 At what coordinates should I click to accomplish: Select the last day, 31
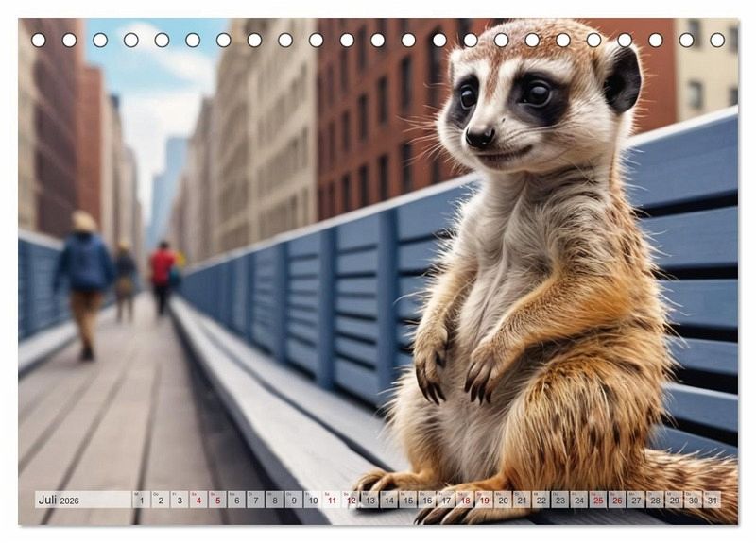click(712, 501)
